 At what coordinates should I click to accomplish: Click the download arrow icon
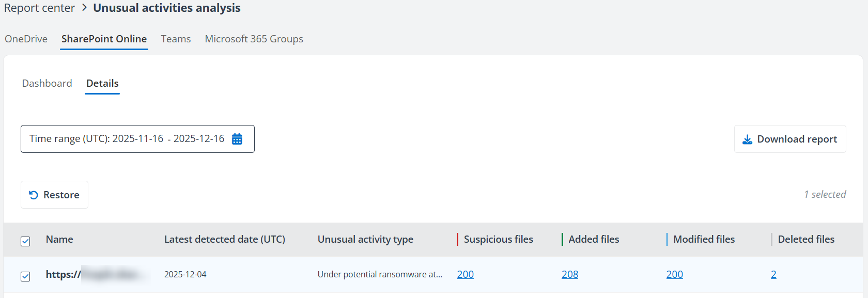pos(747,139)
